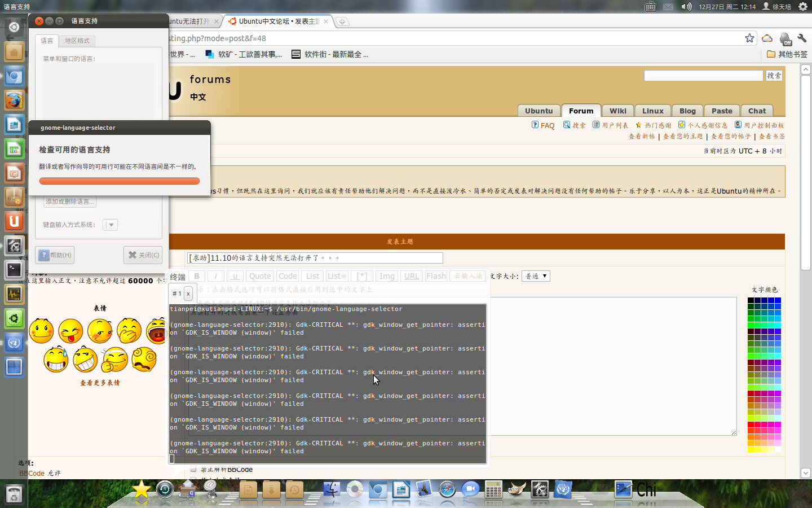Open new Chrome tab button
This screenshot has height=508, width=812.
[342, 21]
